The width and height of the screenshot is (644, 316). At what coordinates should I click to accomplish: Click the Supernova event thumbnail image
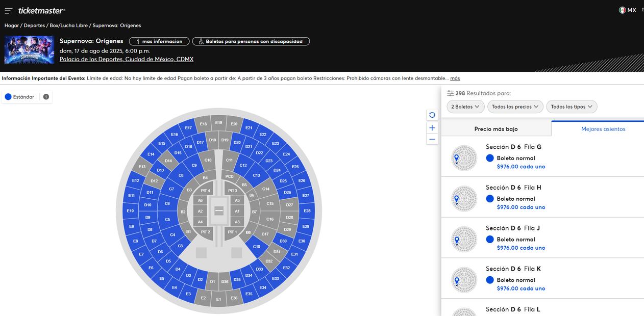29,50
